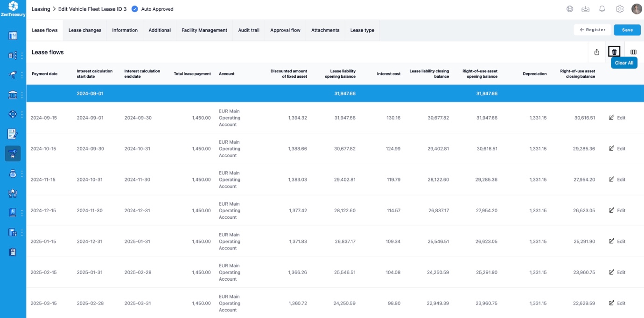644x318 pixels.
Task: Edit the 2024-10-15 payment row
Action: tap(617, 149)
